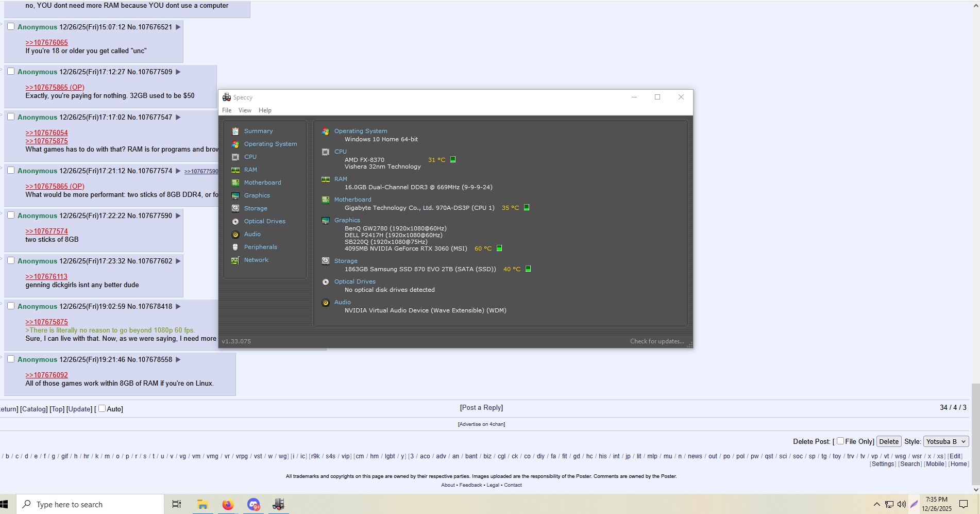Open the Discord icon on the taskbar
The image size is (980, 514).
point(253,504)
